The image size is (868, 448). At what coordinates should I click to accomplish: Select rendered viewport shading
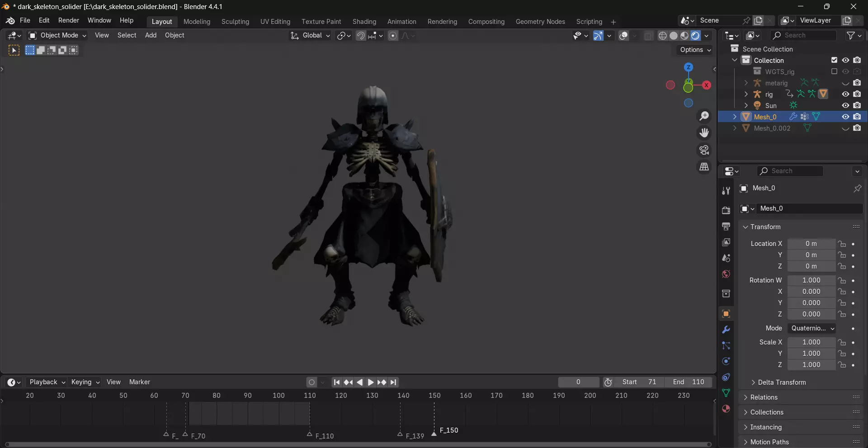point(695,36)
